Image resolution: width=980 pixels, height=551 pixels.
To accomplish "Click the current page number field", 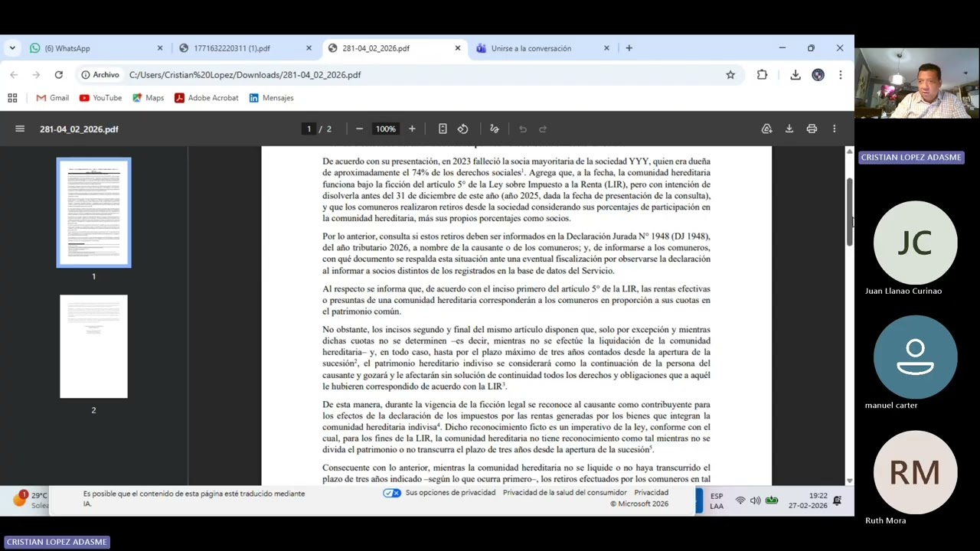I will (309, 129).
